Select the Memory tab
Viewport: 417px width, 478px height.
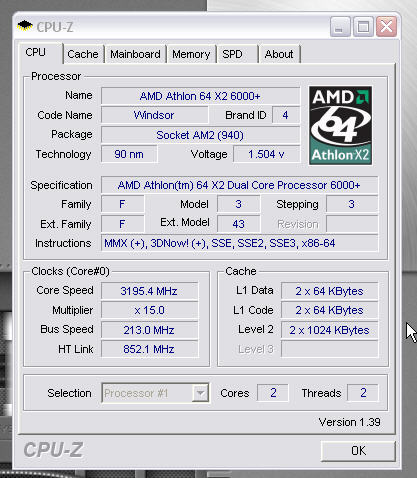(x=191, y=54)
